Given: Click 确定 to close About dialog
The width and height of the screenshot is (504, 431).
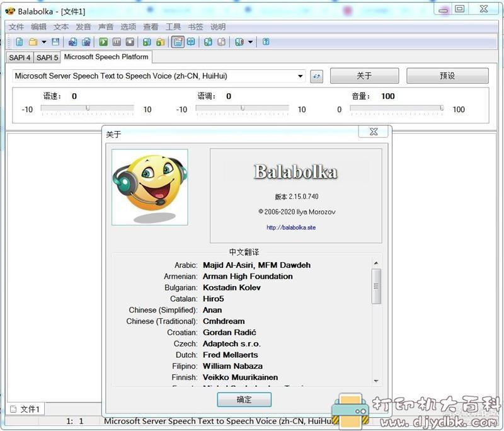Looking at the screenshot, I should 244,400.
